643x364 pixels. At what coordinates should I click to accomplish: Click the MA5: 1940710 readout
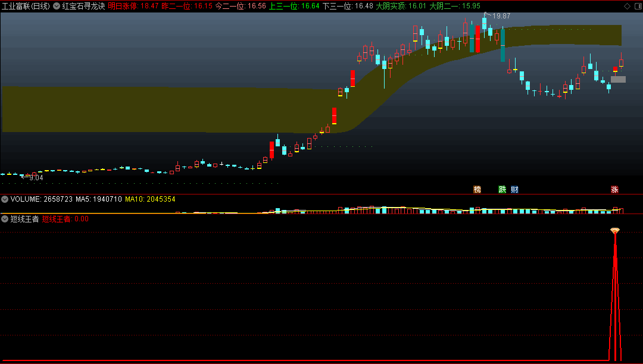tap(99, 199)
